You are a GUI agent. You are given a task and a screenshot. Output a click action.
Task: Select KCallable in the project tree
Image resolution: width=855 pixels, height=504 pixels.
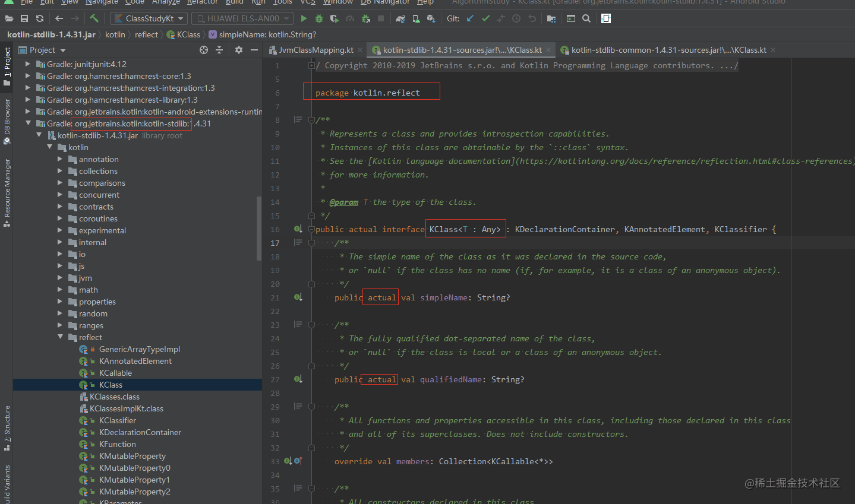pos(115,373)
